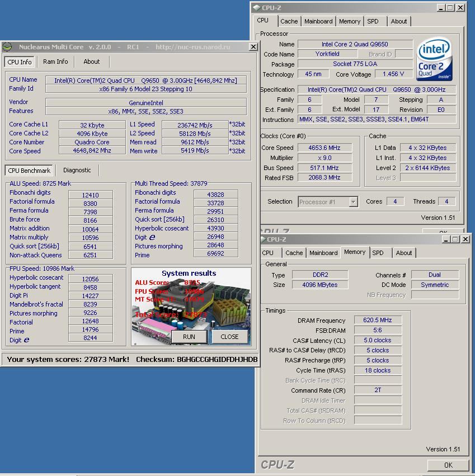This screenshot has height=476, width=475.
Task: Click the Package value Socket 775 LGA
Action: pyautogui.click(x=355, y=64)
